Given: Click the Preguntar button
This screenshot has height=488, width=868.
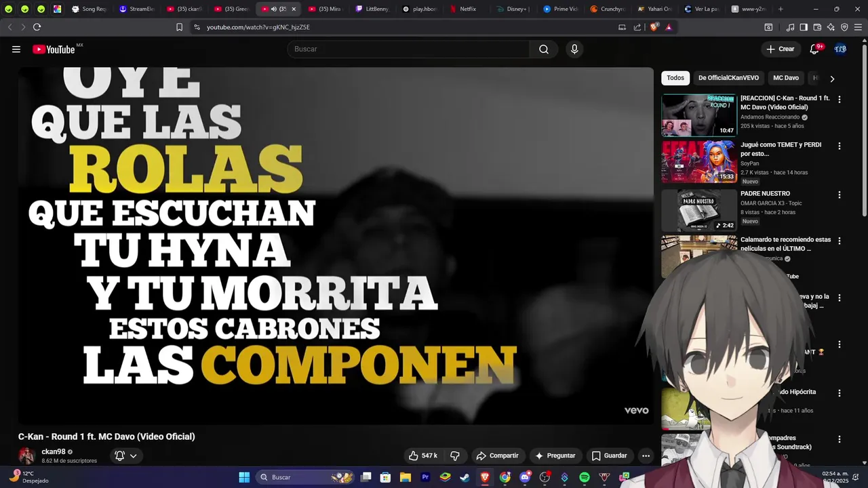Looking at the screenshot, I should point(555,455).
